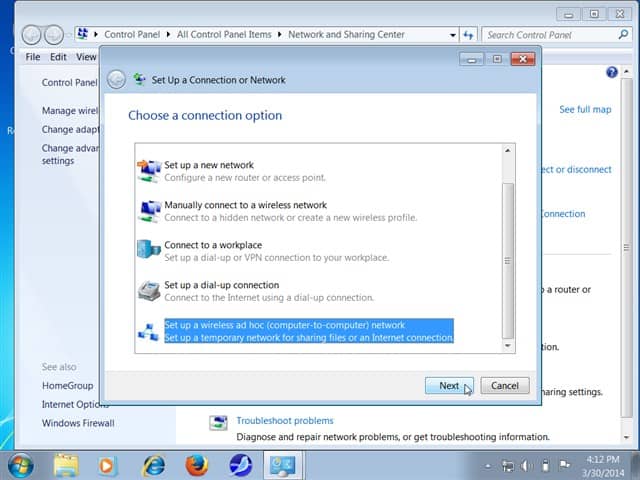Screen dimensions: 640x480
Task: Click the Set up a new network icon
Action: [x=148, y=171]
